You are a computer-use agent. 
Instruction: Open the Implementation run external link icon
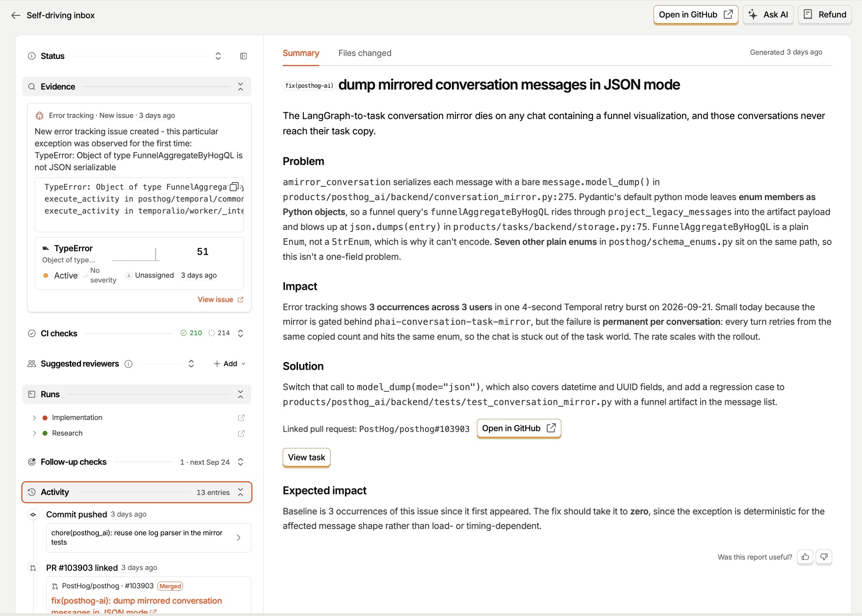pyautogui.click(x=241, y=418)
